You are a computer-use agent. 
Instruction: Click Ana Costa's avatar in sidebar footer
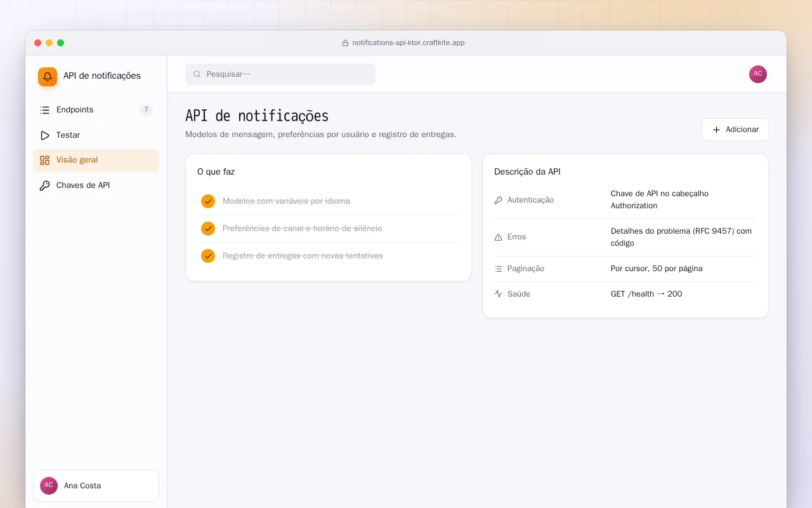[x=49, y=486]
